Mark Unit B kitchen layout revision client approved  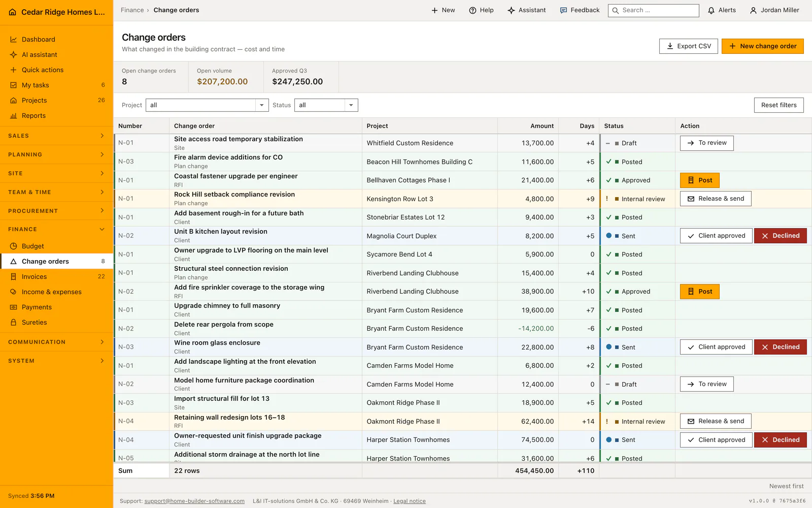[x=716, y=236]
